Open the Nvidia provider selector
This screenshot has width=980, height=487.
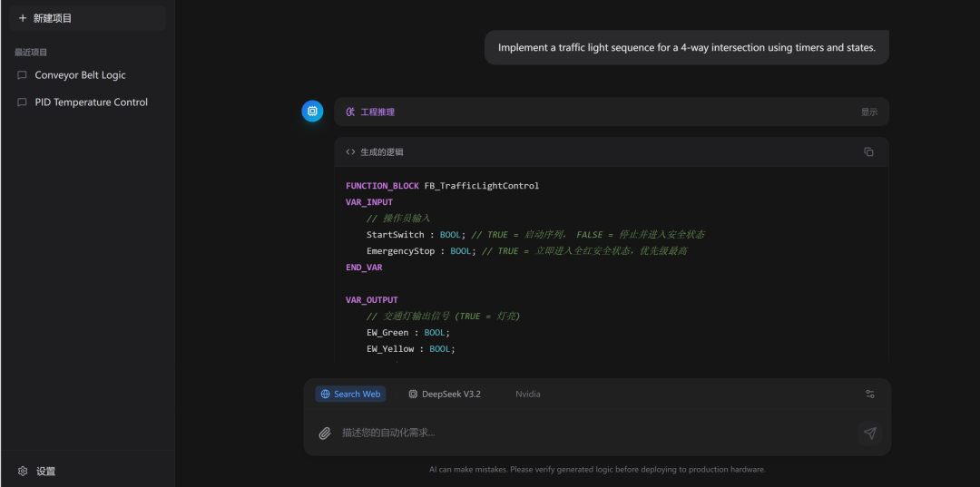(527, 394)
